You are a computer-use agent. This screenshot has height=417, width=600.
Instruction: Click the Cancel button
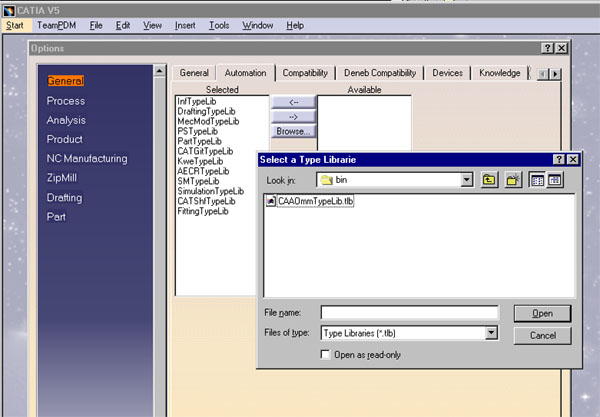[x=542, y=336]
